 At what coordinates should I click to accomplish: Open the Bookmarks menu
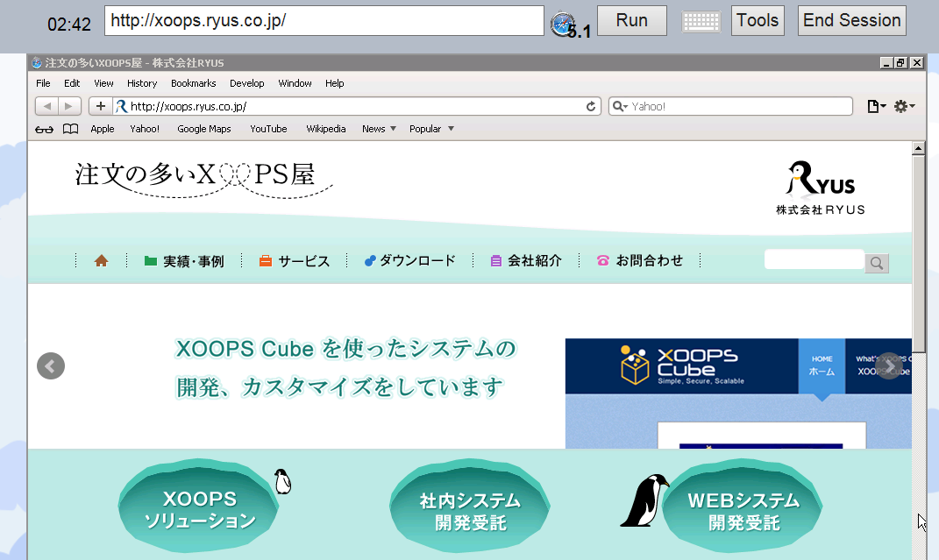tap(194, 84)
